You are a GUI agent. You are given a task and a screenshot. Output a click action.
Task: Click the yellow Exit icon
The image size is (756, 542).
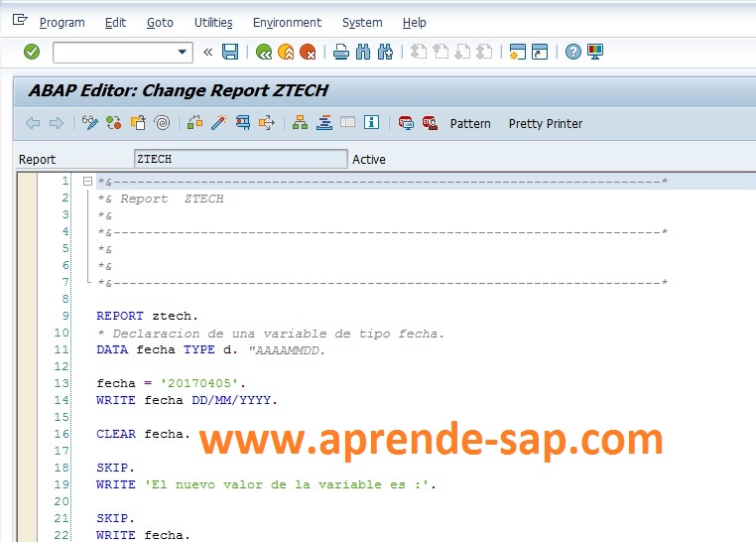286,52
